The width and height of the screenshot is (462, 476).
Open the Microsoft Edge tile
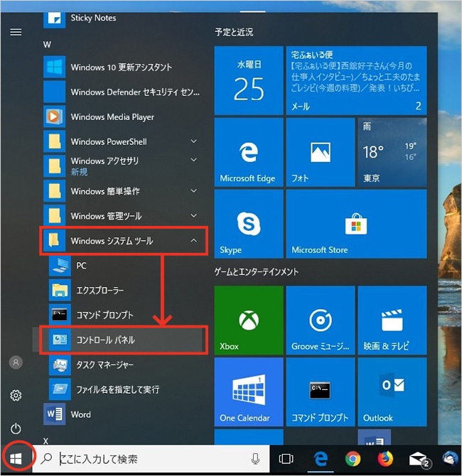click(249, 153)
